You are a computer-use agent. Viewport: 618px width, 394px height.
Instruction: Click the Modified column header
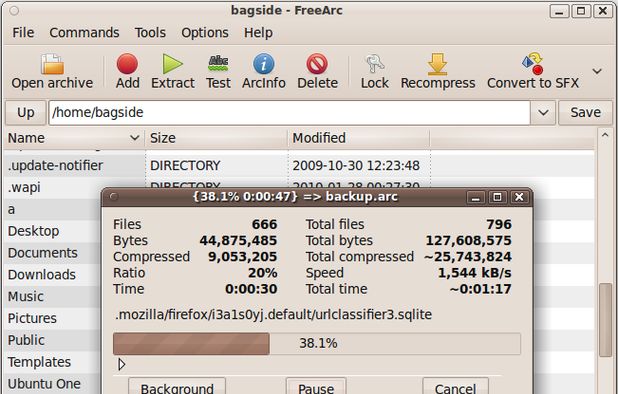(359, 138)
